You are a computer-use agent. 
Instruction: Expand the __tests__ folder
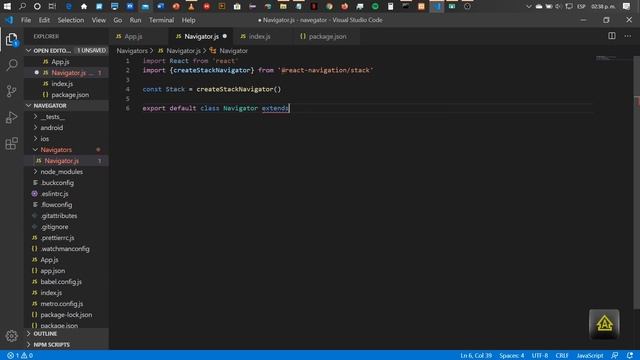coord(66,117)
